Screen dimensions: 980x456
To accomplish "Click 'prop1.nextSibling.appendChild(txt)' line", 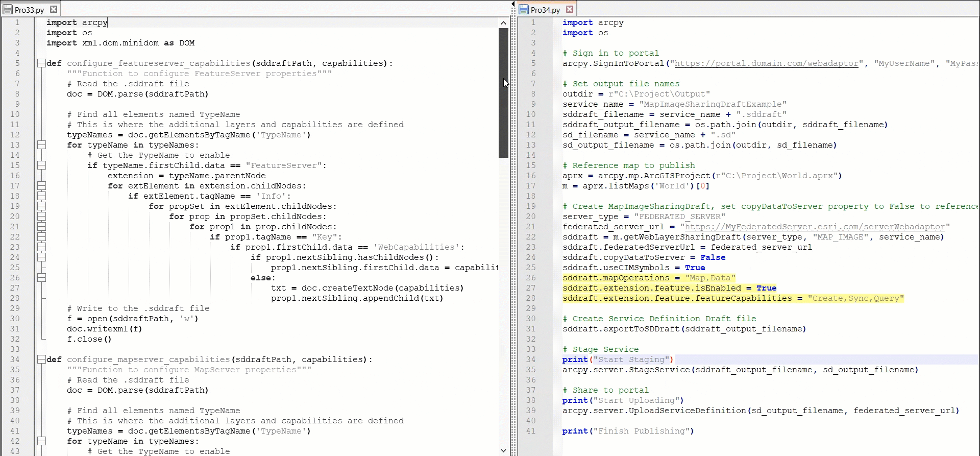I will click(x=357, y=298).
